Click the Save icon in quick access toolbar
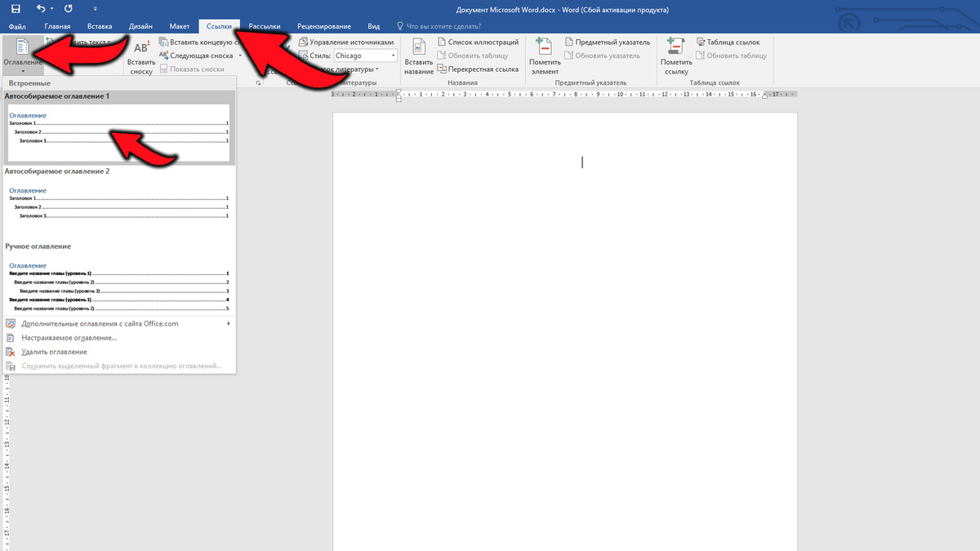 (x=16, y=9)
